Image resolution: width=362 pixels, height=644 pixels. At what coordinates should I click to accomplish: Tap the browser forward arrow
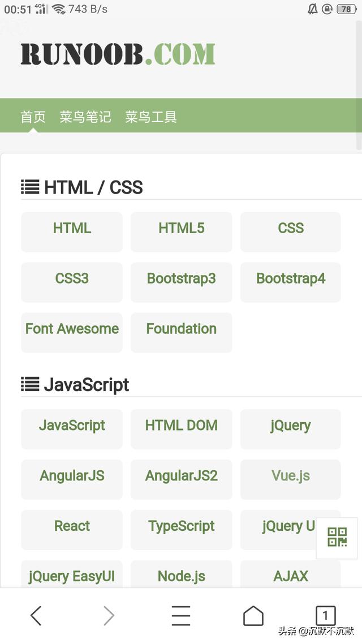(x=109, y=616)
